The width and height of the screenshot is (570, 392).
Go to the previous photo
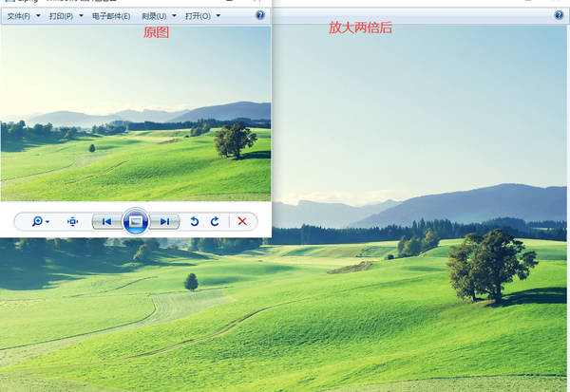coord(106,221)
